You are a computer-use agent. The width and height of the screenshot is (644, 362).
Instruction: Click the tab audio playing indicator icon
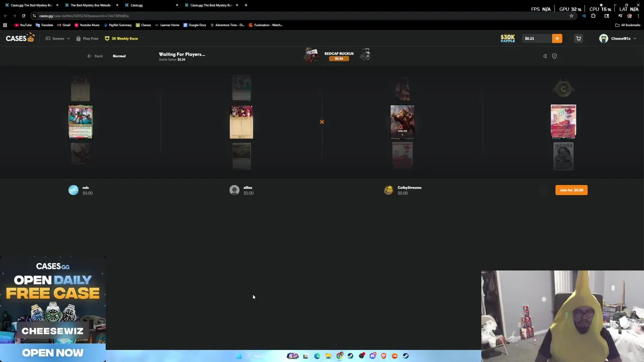pyautogui.click(x=584, y=16)
